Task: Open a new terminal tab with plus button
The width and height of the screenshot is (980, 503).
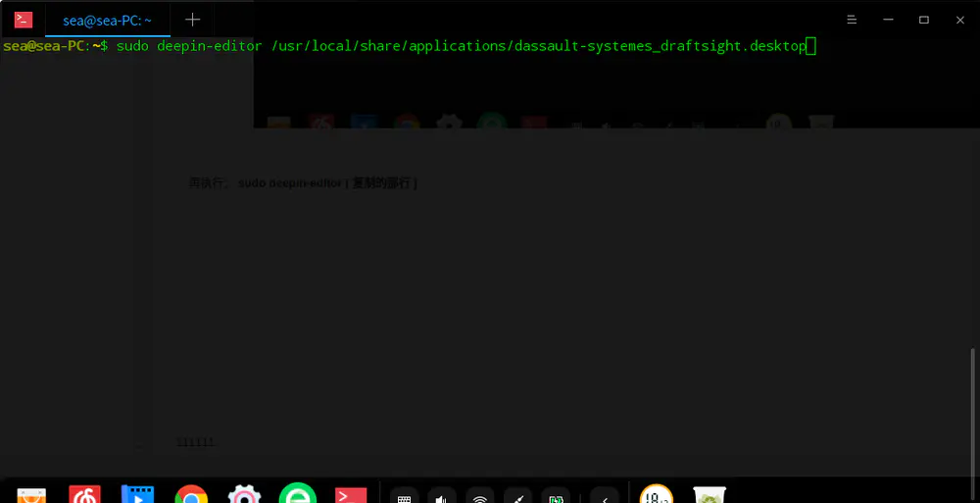Action: 193,20
